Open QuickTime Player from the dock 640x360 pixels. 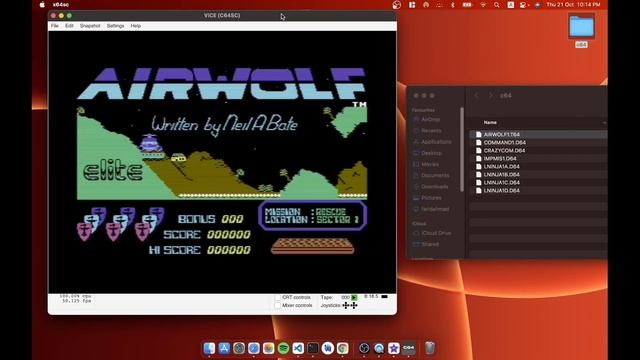379,348
